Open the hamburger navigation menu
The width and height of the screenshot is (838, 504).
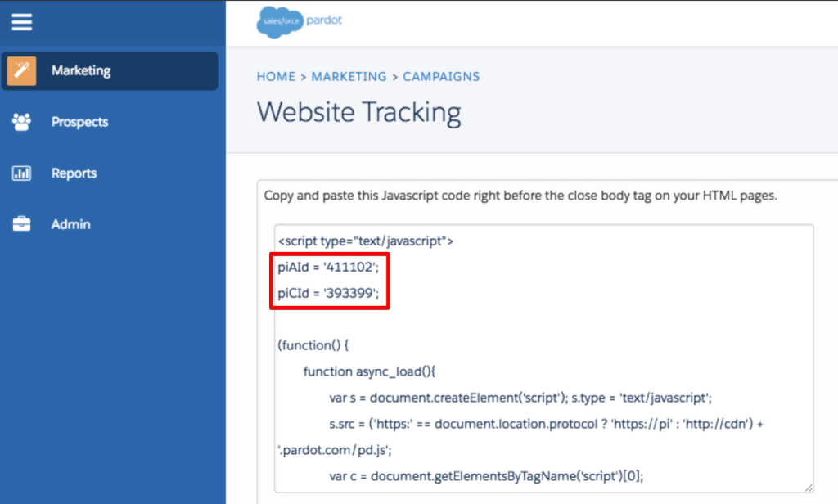coord(21,22)
